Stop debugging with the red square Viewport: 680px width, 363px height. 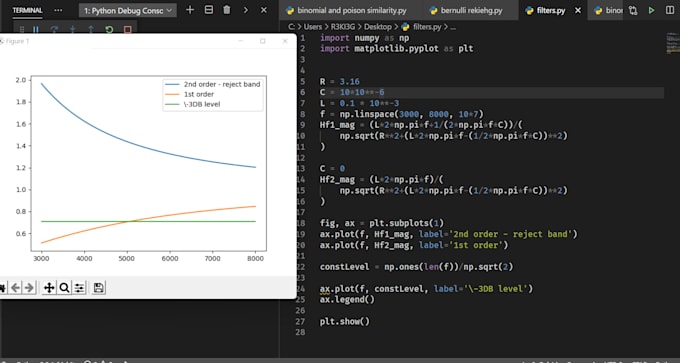128,29
